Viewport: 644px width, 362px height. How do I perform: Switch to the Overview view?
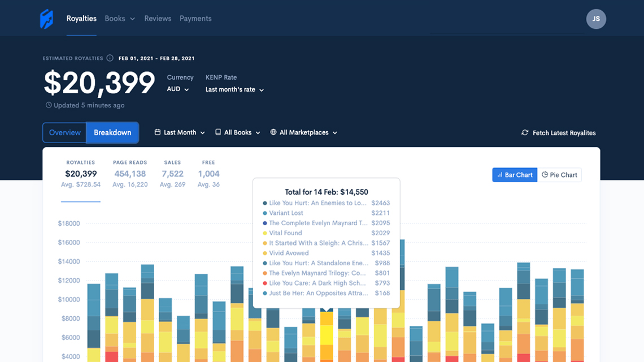(64, 132)
